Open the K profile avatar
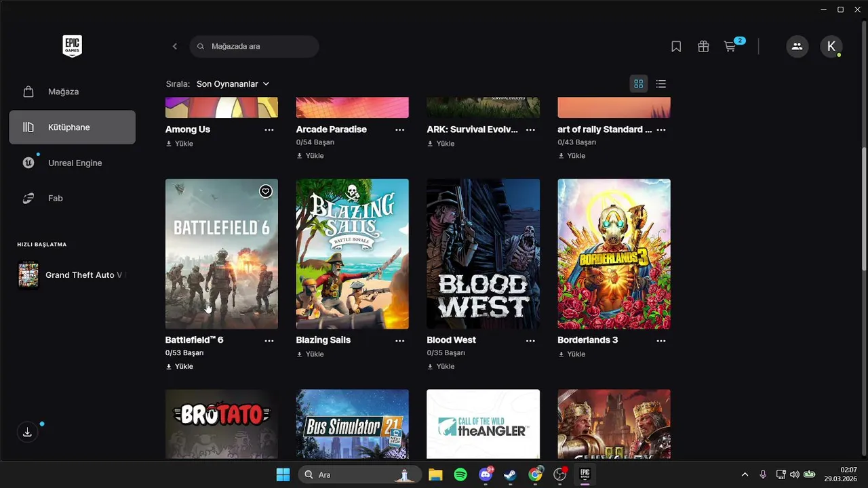868x488 pixels. click(831, 46)
